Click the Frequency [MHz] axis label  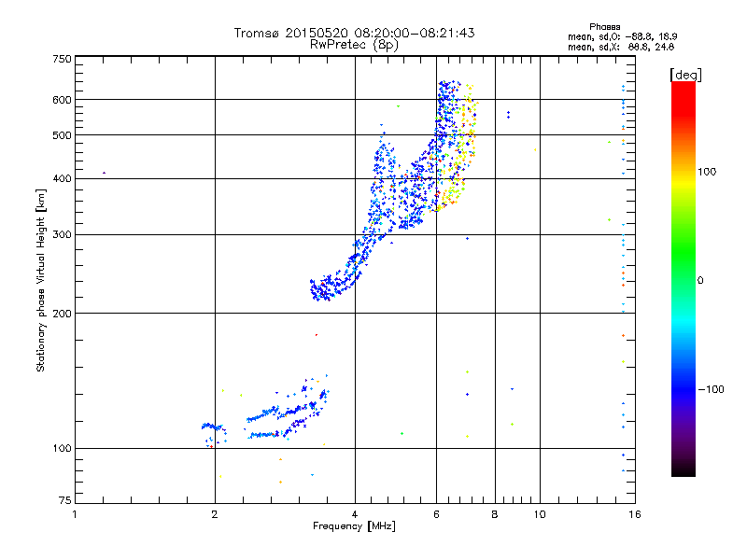354,526
